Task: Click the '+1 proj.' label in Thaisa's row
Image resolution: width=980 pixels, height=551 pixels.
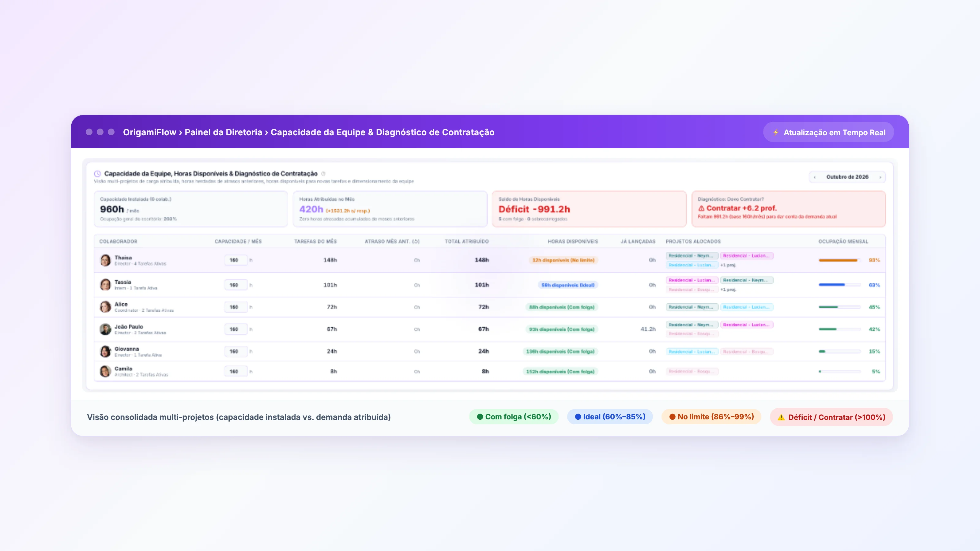Action: pyautogui.click(x=728, y=265)
